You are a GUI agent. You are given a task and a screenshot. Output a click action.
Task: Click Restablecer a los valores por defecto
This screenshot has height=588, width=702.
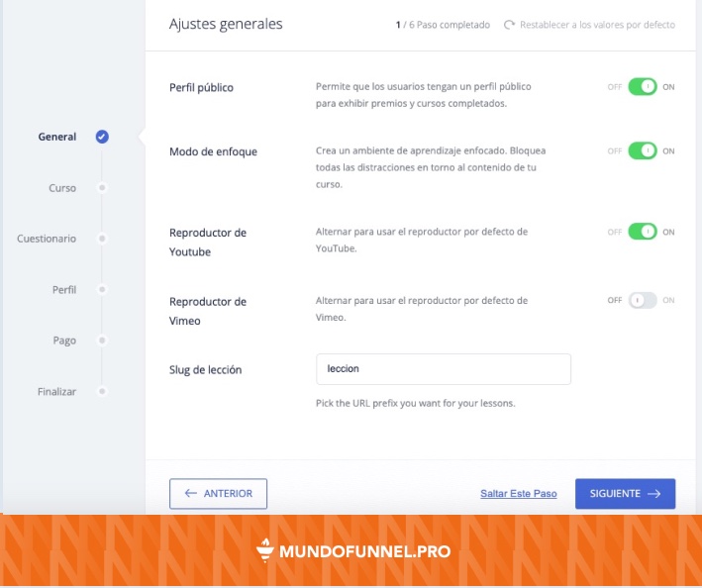click(597, 25)
